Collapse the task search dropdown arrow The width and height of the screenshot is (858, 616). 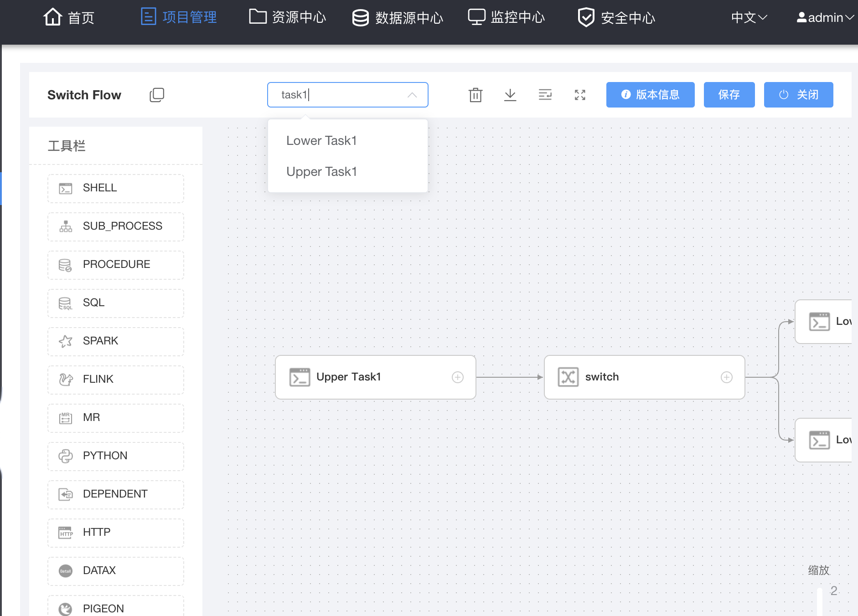click(412, 95)
